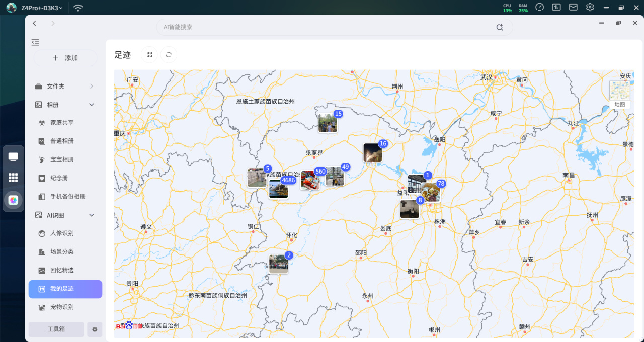644x342 pixels.
Task: Open settings gear beside 工具箱
Action: point(95,329)
